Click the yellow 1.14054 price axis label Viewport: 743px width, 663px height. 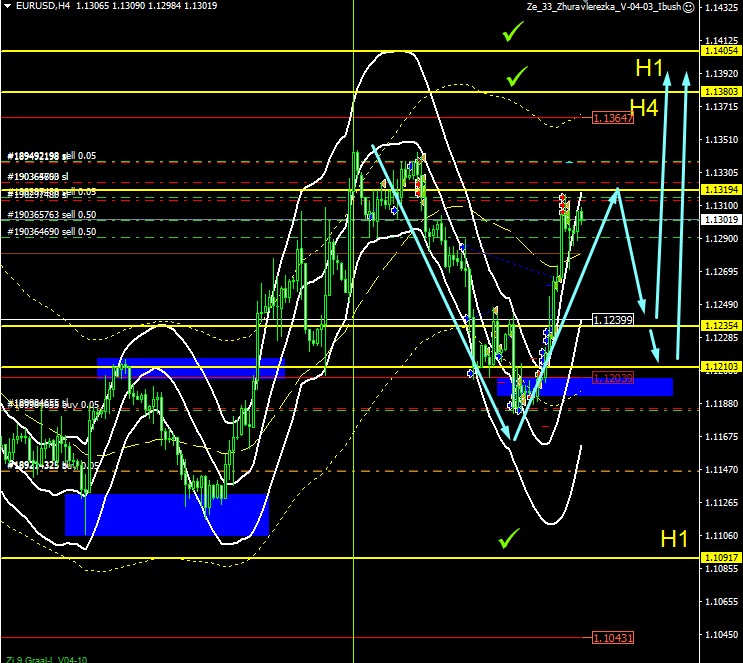[721, 50]
